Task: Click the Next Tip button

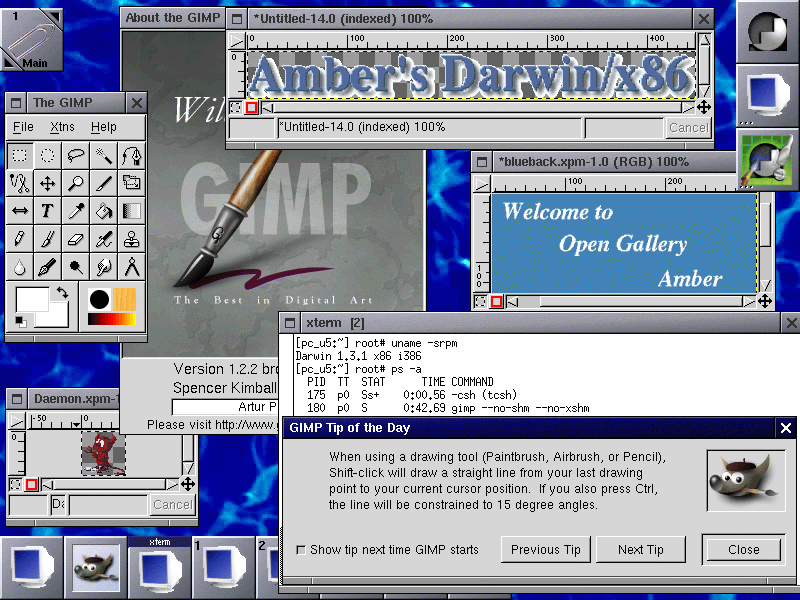Action: tap(641, 549)
